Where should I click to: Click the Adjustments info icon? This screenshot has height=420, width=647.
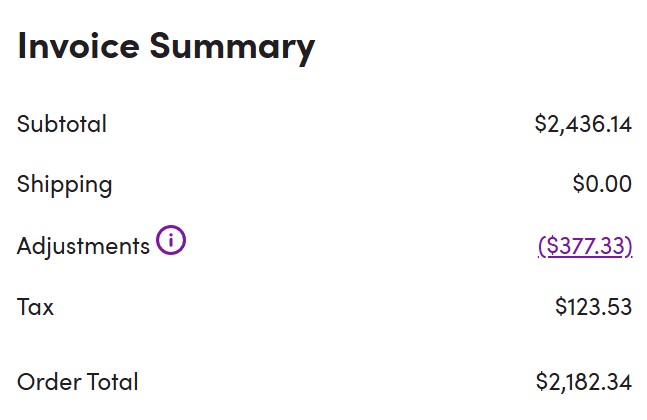coord(171,241)
